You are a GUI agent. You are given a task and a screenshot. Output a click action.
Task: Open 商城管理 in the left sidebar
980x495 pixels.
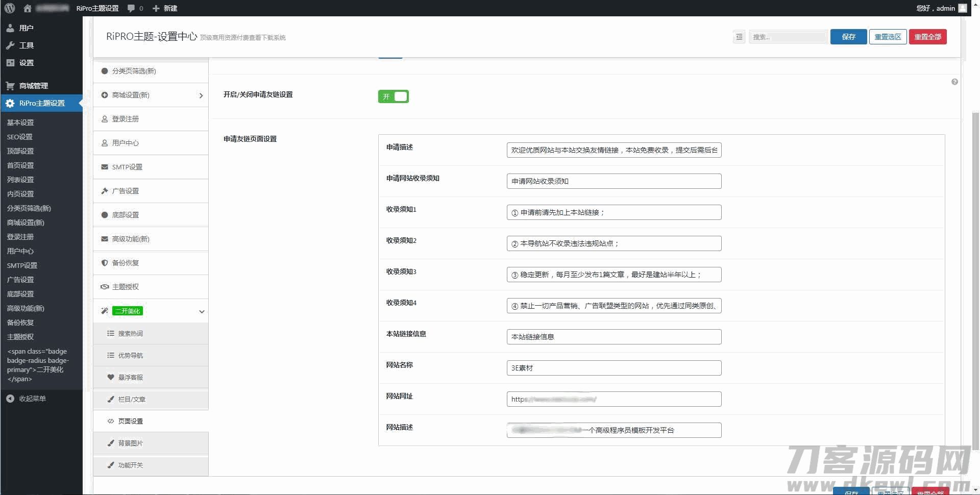tap(33, 86)
